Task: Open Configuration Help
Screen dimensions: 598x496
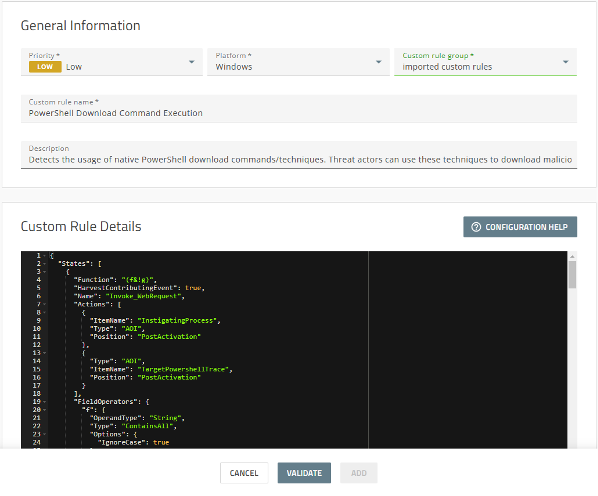Action: pos(520,227)
